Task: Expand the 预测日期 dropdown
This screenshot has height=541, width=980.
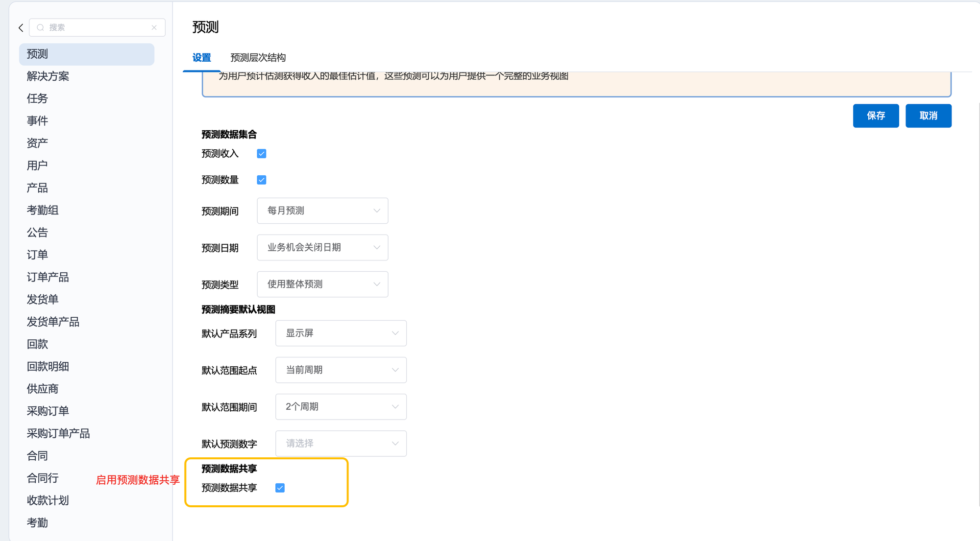Action: 322,248
